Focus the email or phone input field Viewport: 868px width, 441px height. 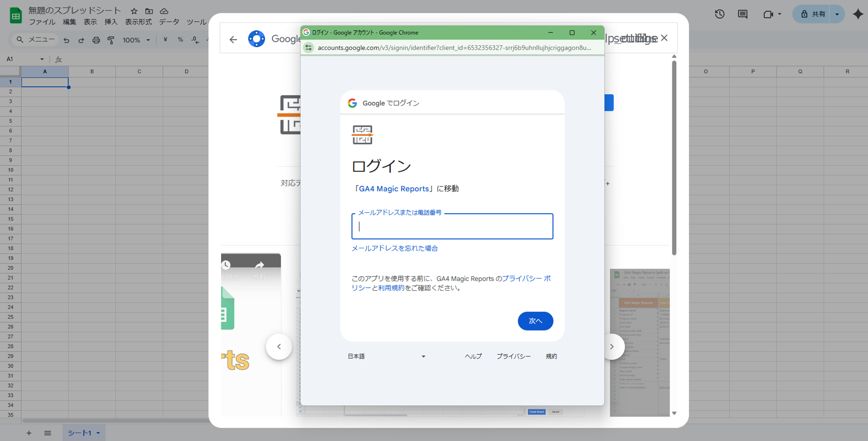pos(452,226)
